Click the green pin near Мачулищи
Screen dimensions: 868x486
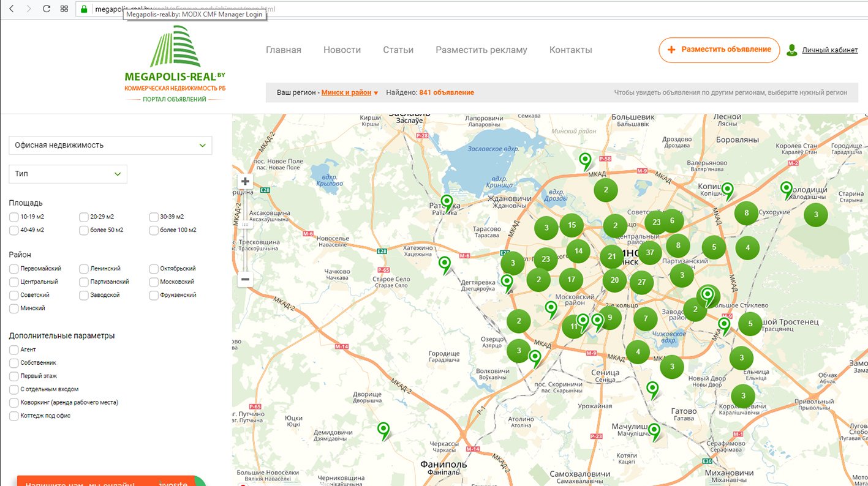(x=654, y=431)
